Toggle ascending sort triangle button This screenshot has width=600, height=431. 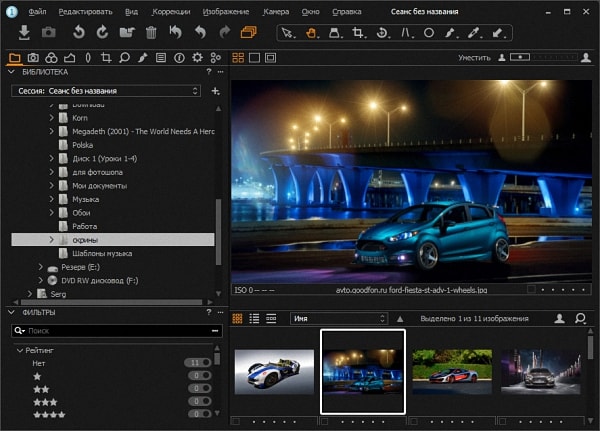pyautogui.click(x=400, y=318)
